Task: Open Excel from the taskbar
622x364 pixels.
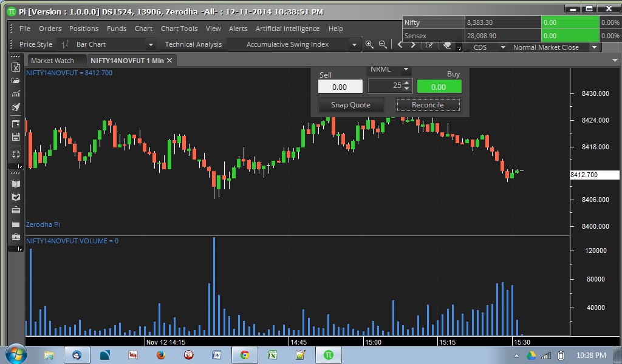Action: (273, 355)
